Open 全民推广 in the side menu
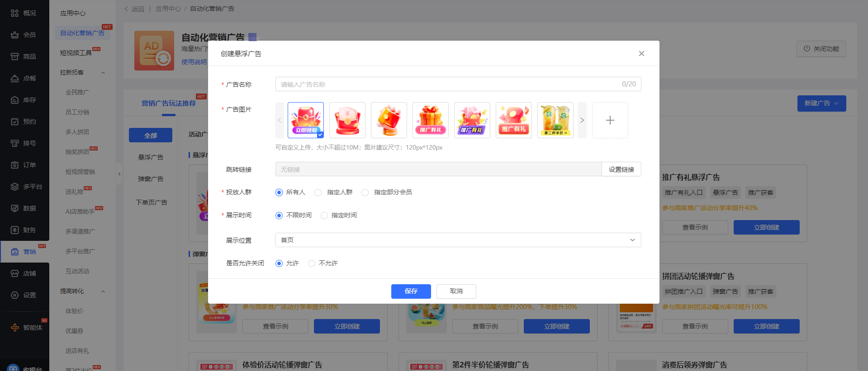Screen dimensions: 868x371 [x=77, y=92]
